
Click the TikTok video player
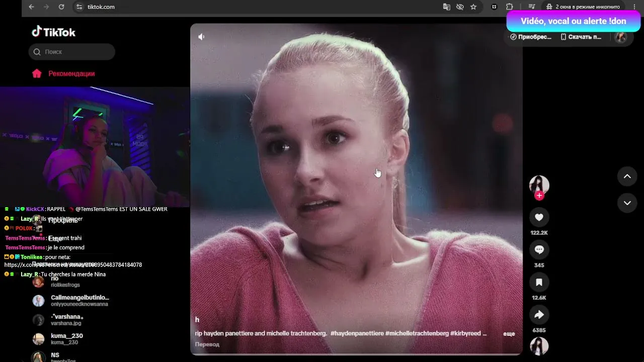[x=356, y=189]
